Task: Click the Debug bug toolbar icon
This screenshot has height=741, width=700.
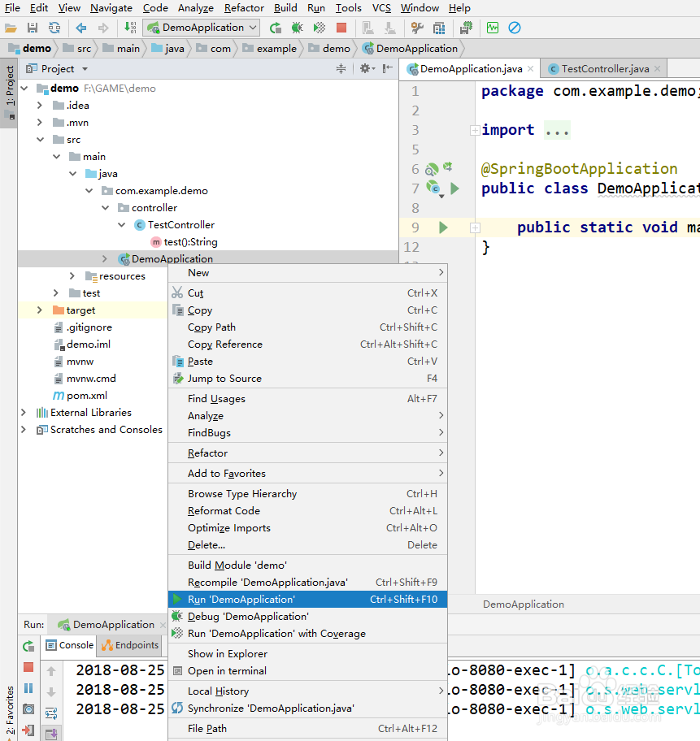Action: point(297,28)
